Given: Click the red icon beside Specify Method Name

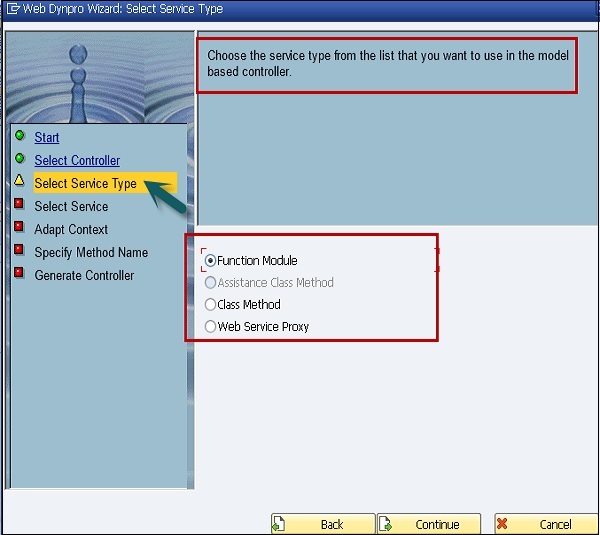Looking at the screenshot, I should [x=20, y=251].
